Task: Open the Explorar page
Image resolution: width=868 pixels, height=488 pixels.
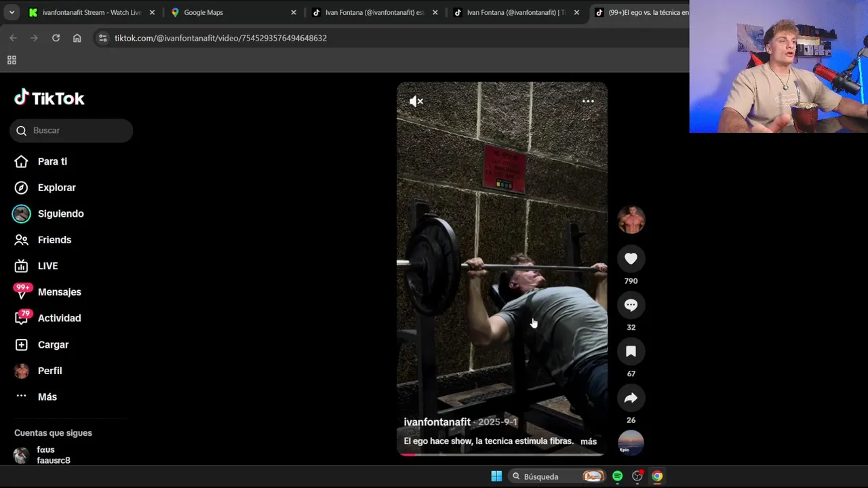Action: click(56, 188)
